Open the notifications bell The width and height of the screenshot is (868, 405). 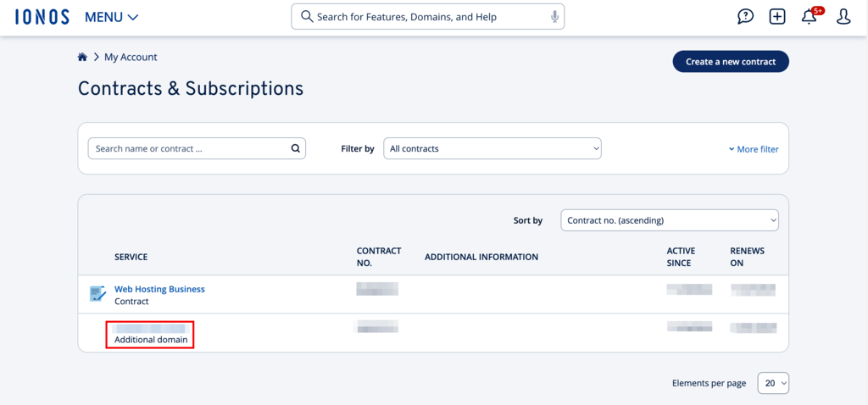pos(810,17)
